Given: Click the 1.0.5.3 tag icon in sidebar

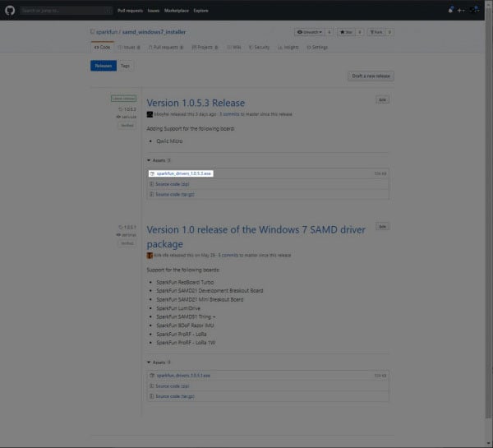Looking at the screenshot, I should point(121,109).
